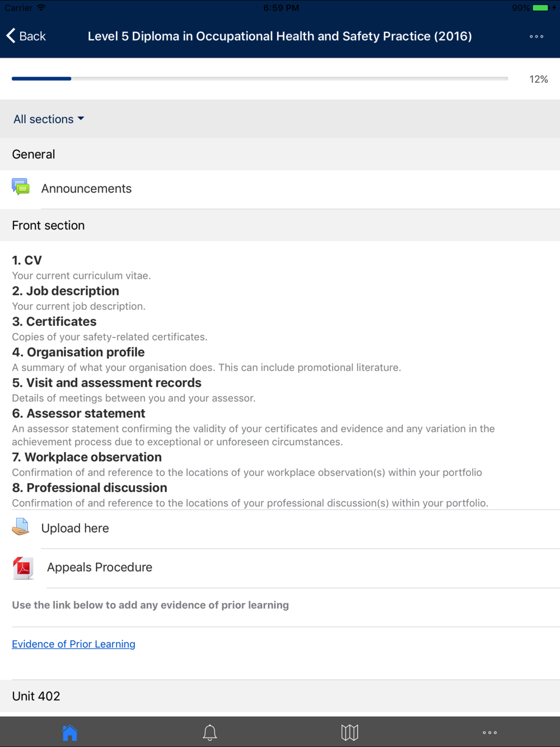The height and width of the screenshot is (747, 560).
Task: Click the dropdown caret beside All sections
Action: coord(81,119)
